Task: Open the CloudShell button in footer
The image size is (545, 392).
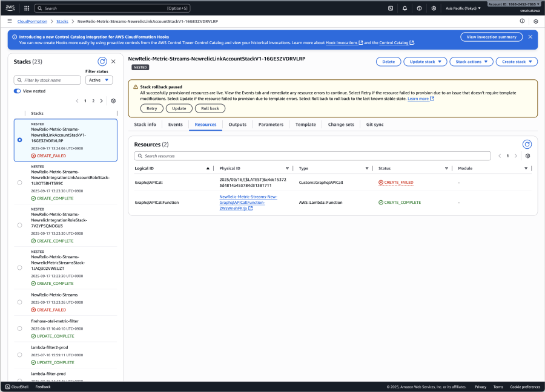Action: click(x=17, y=387)
